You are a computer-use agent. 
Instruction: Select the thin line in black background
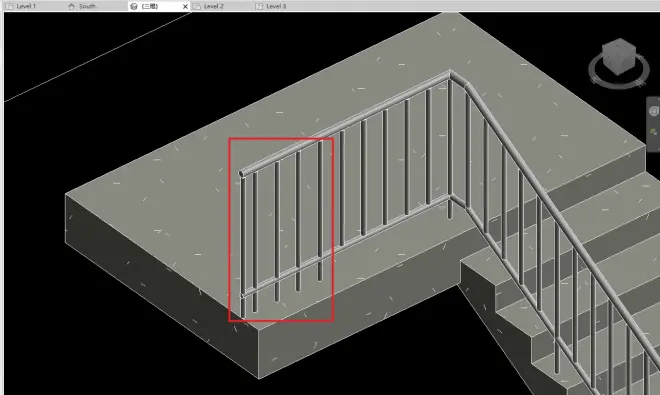click(x=98, y=57)
